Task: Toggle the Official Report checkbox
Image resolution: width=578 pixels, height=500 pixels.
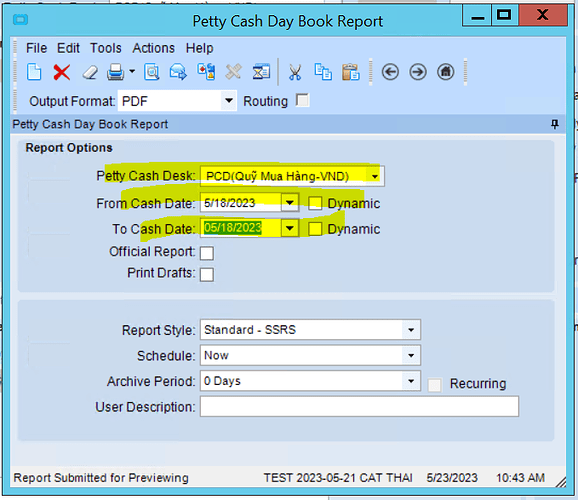Action: coord(207,253)
